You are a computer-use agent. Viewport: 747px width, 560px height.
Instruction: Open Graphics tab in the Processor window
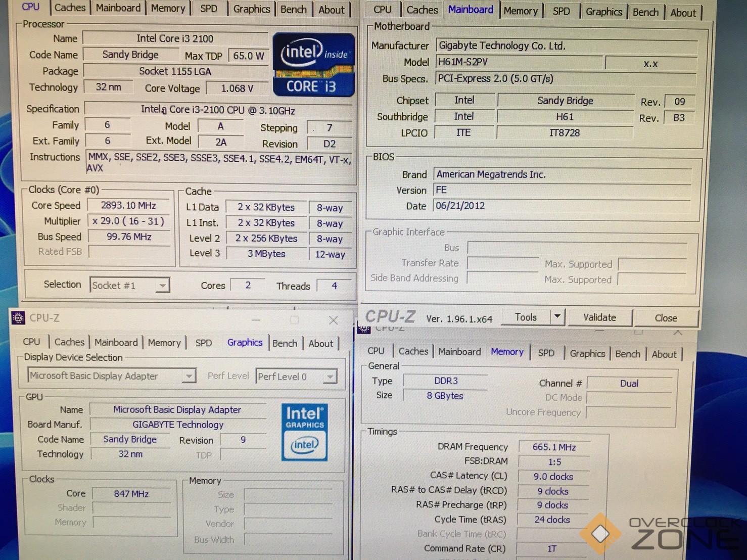tap(251, 9)
